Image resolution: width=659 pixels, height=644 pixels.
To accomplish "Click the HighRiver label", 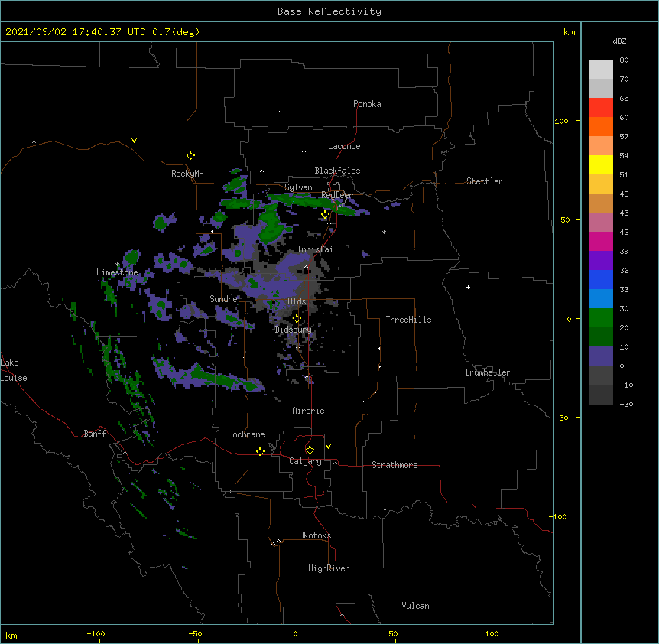I will point(329,568).
